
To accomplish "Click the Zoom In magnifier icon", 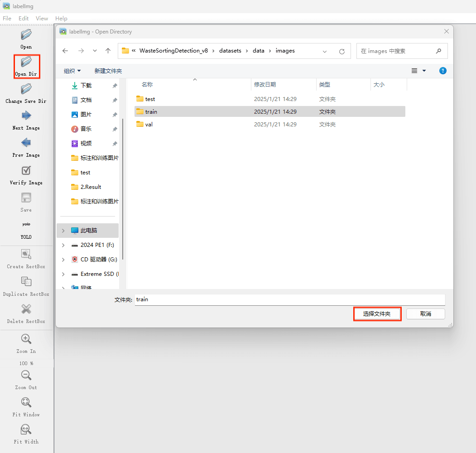I will [x=26, y=339].
